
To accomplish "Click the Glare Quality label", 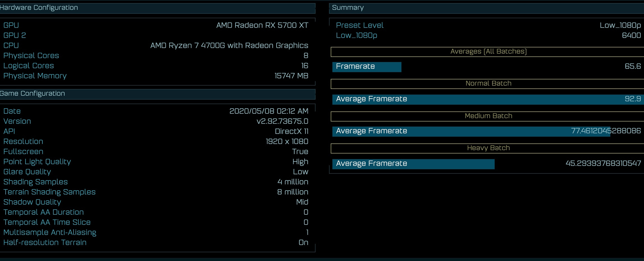I will click(27, 172).
